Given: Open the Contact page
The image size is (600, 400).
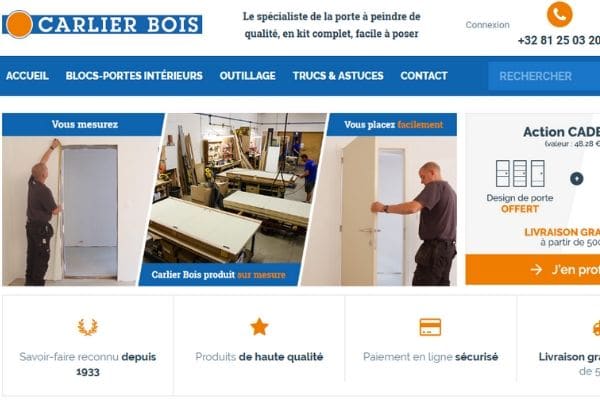Looking at the screenshot, I should [424, 76].
